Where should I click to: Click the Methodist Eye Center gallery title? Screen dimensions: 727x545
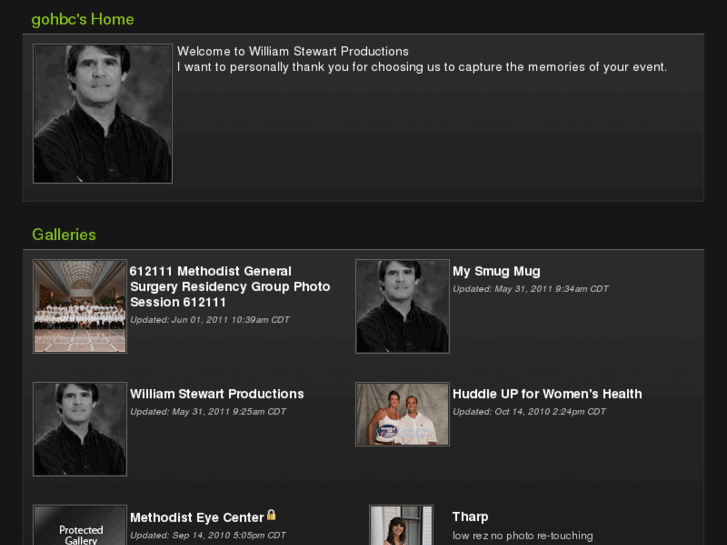point(197,517)
